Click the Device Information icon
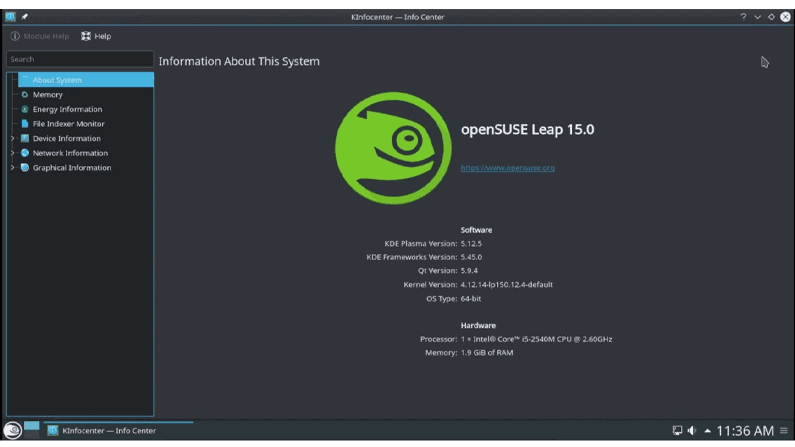 click(24, 138)
